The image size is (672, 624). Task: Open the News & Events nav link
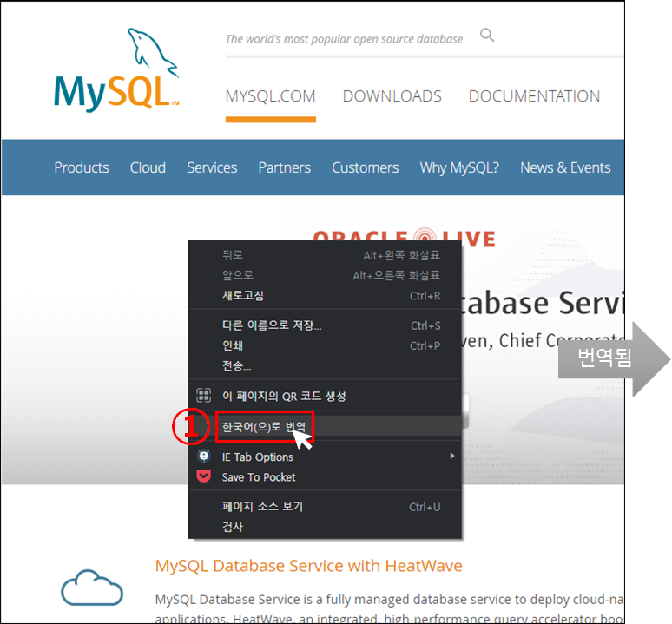pos(565,167)
